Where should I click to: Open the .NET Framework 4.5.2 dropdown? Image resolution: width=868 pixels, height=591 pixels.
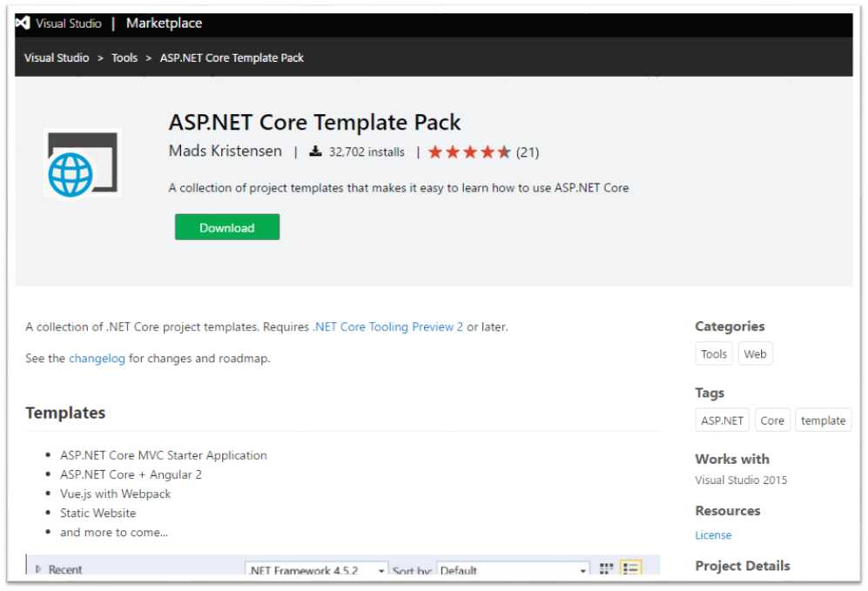pyautogui.click(x=317, y=569)
